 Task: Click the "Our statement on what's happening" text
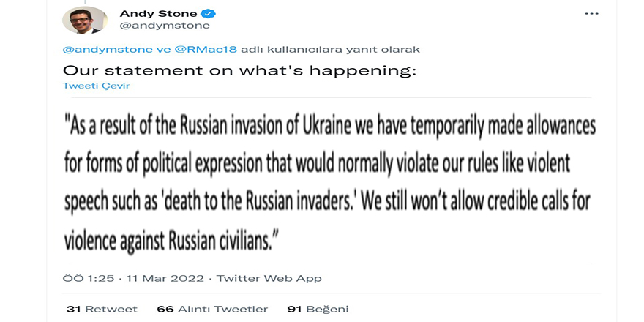click(239, 70)
